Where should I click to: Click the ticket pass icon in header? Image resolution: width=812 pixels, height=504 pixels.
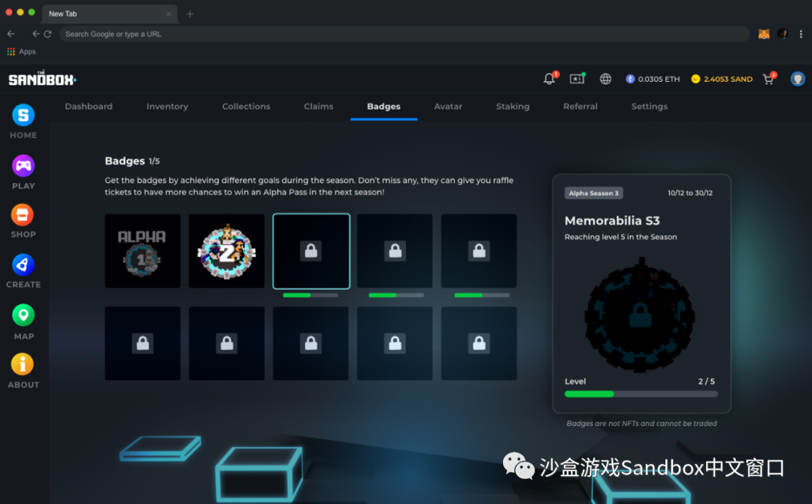tap(577, 79)
